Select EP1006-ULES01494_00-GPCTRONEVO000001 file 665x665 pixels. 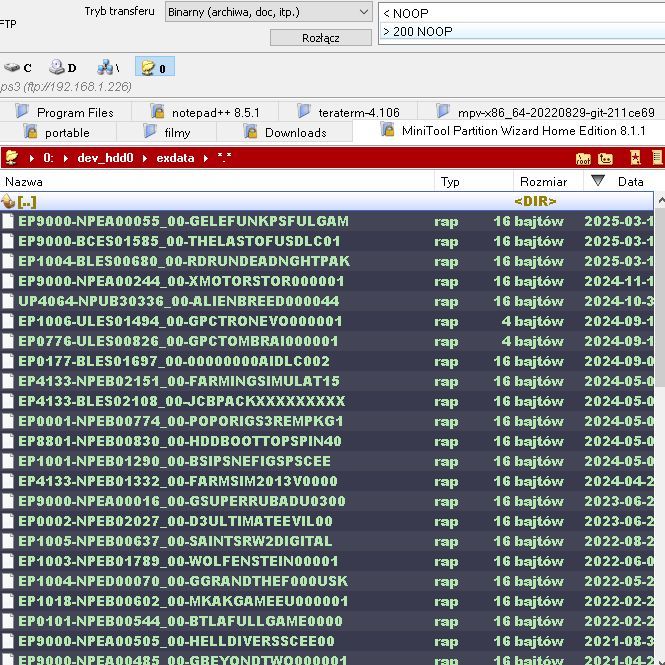point(327,321)
